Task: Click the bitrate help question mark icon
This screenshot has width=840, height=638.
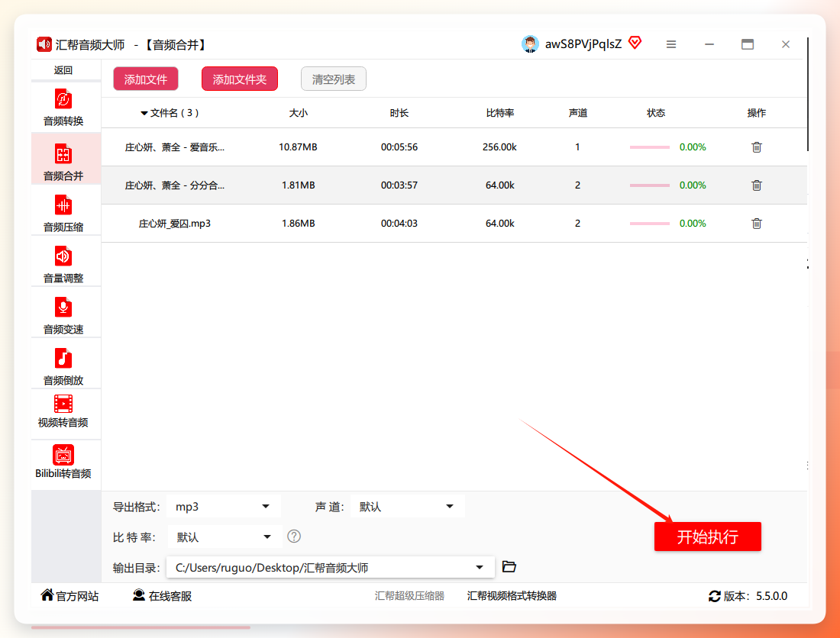Action: 294,536
